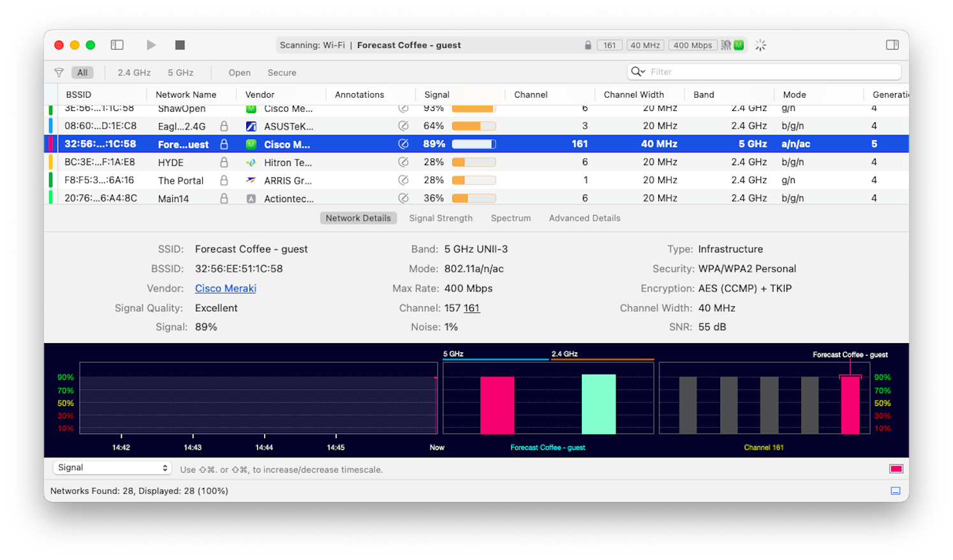
Task: Click the pink color swatch near the Signal dropdown
Action: tap(896, 468)
